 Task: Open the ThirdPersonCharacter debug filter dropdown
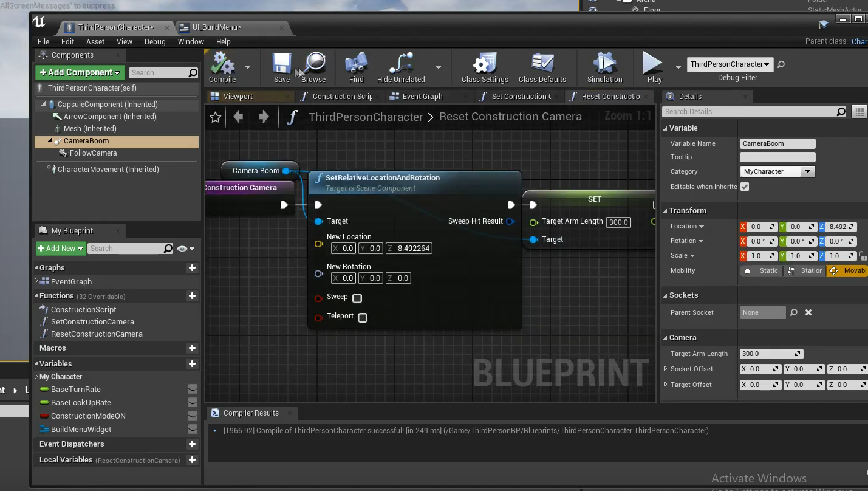point(730,64)
